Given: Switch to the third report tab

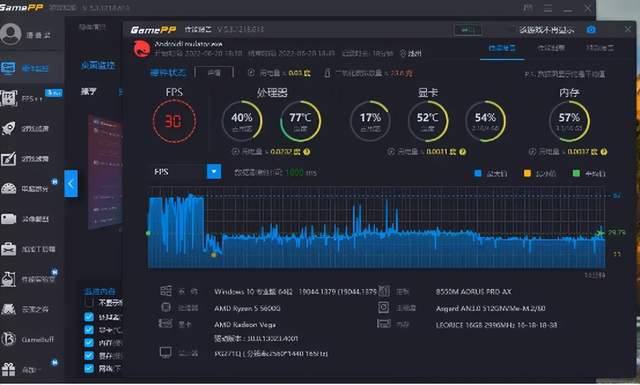Looking at the screenshot, I should (599, 48).
